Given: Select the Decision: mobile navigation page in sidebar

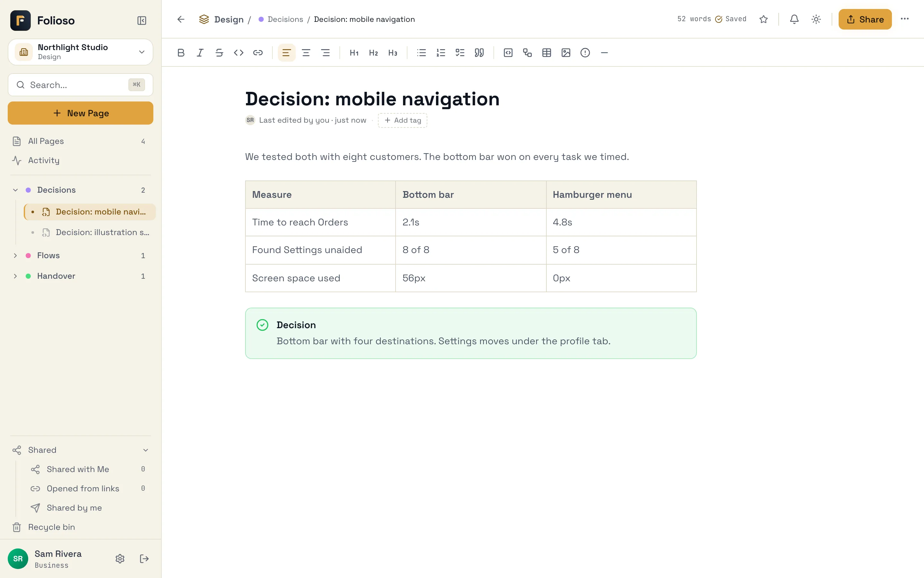Looking at the screenshot, I should (x=90, y=212).
